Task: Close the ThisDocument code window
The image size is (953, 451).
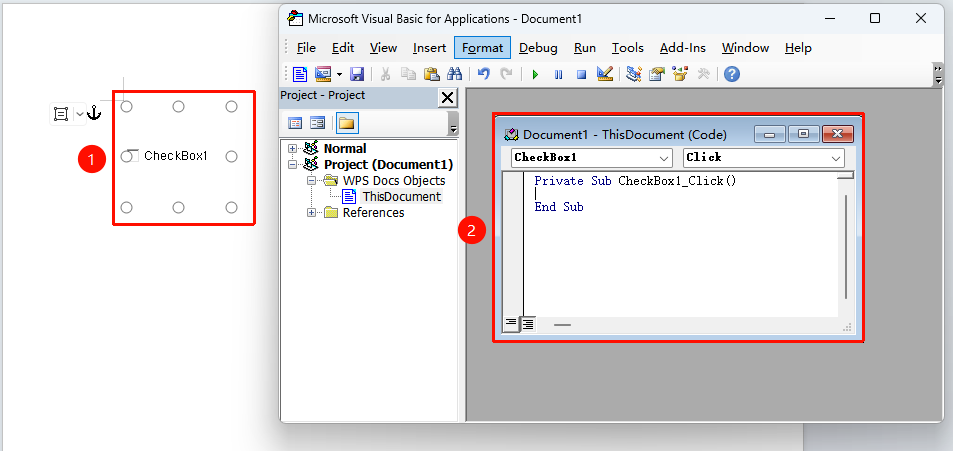Action: click(838, 134)
